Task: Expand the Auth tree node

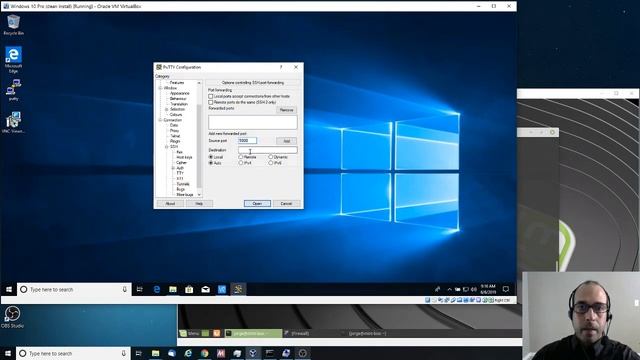Action: (173, 168)
